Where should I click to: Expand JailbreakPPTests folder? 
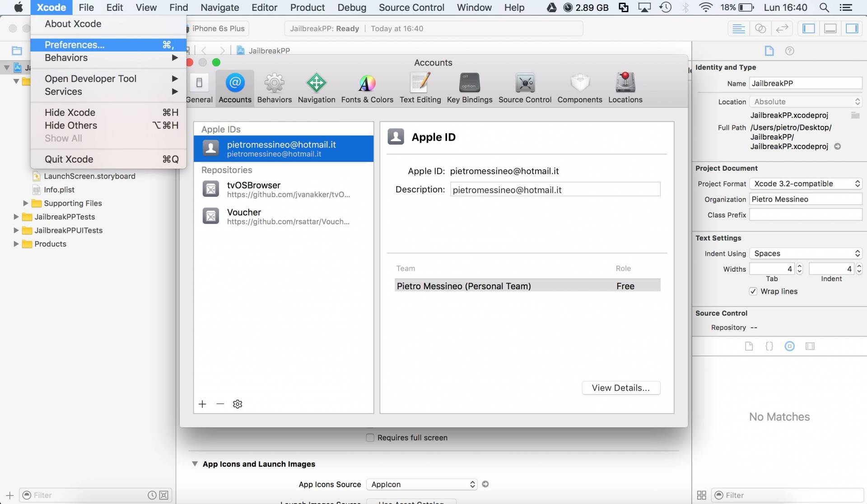pos(16,217)
